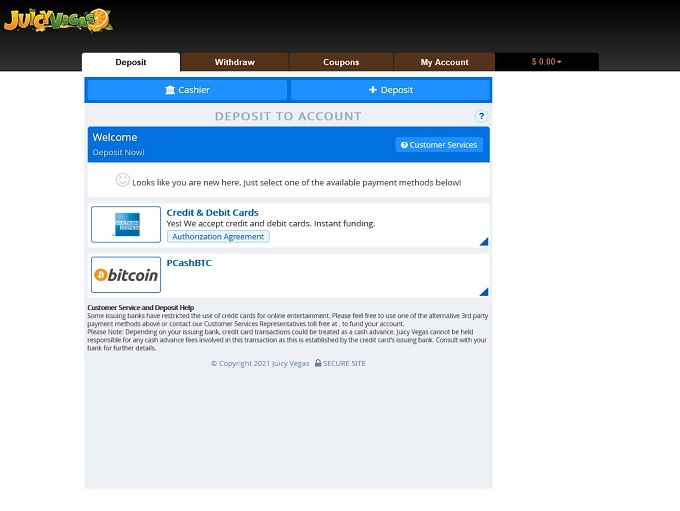Click the Cashier bank building icon
The width and height of the screenshot is (680, 511).
point(170,90)
